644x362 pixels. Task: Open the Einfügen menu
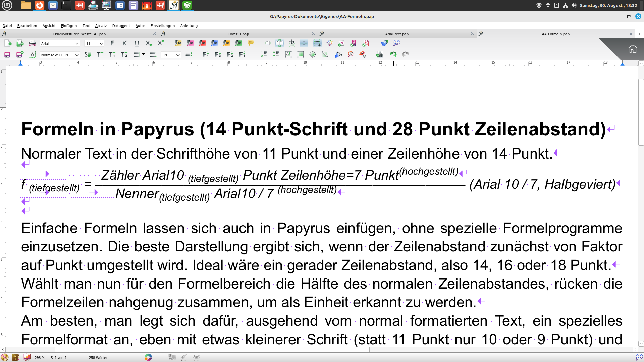[69, 26]
